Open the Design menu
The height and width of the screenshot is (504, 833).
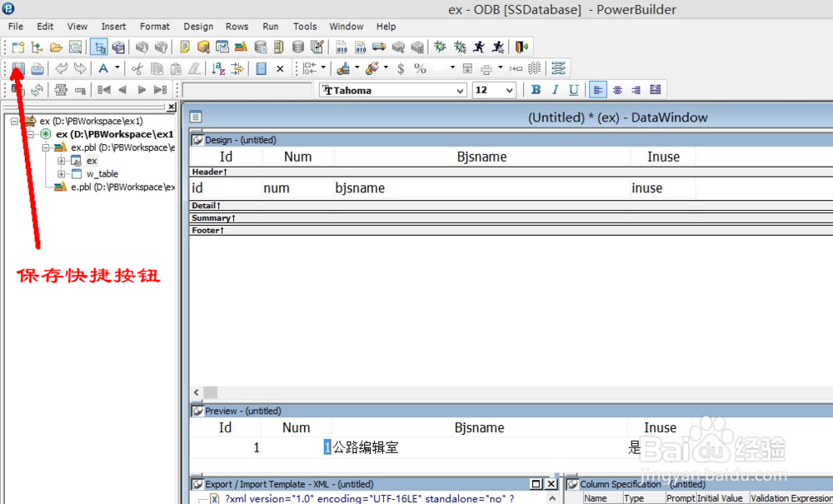[198, 27]
